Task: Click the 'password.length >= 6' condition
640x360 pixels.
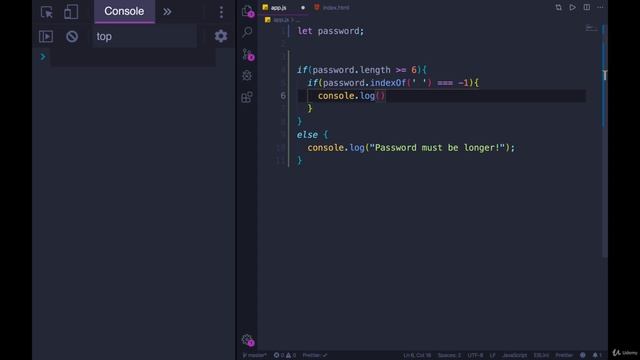Action: pos(364,70)
